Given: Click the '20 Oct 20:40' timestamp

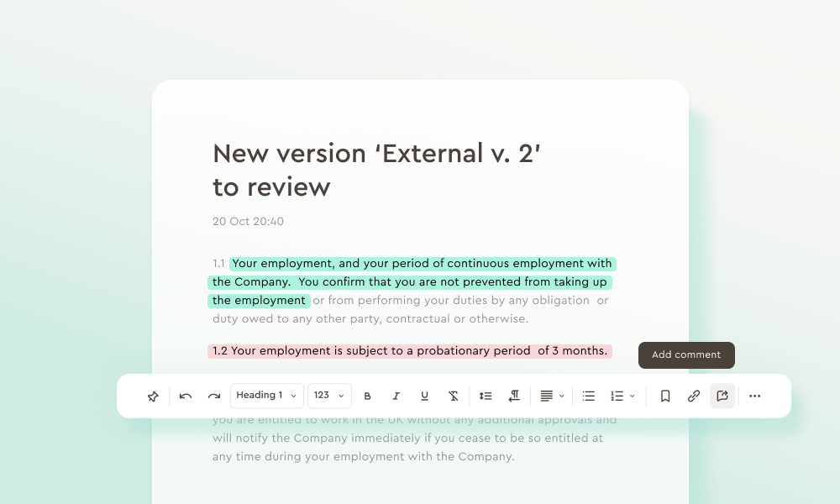Looking at the screenshot, I should coord(248,222).
